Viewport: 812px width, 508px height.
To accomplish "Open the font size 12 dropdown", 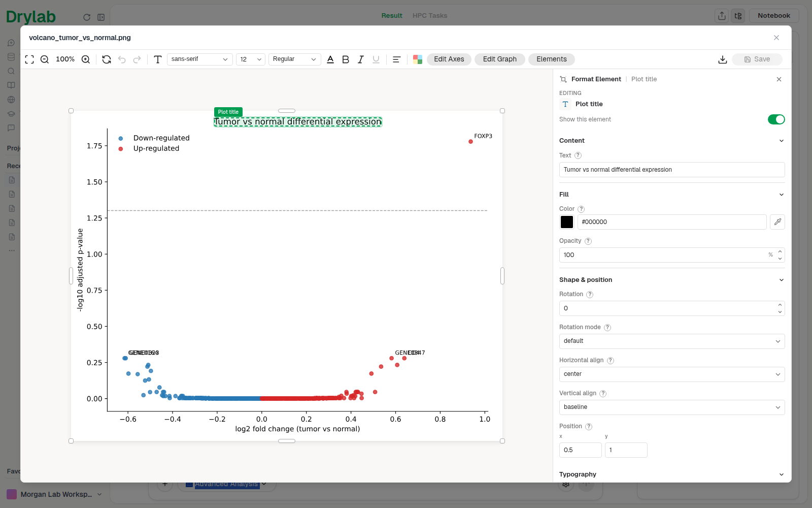I will point(251,59).
